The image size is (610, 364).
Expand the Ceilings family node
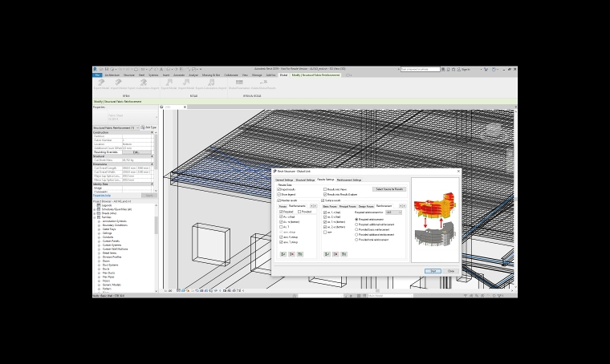tap(100, 233)
